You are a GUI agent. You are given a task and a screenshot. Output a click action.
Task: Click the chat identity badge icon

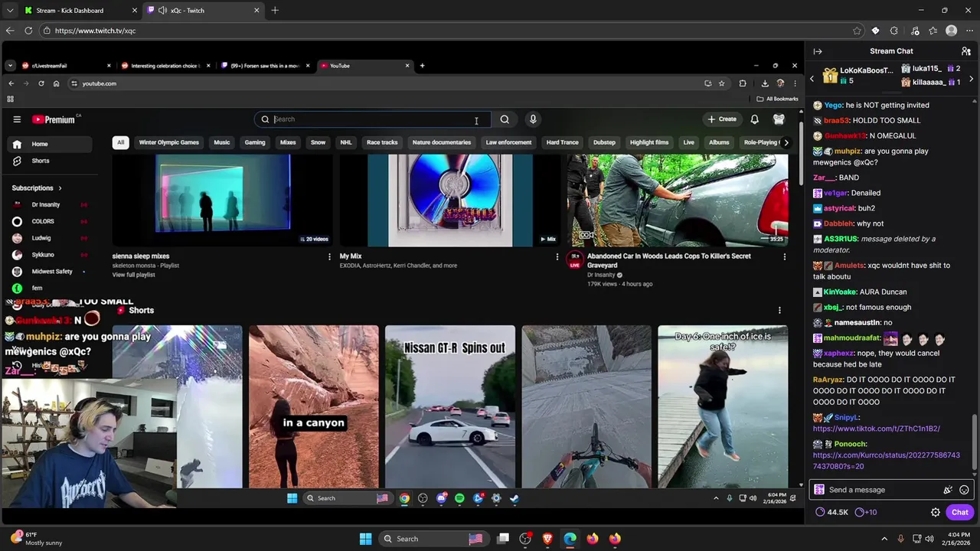pyautogui.click(x=819, y=490)
